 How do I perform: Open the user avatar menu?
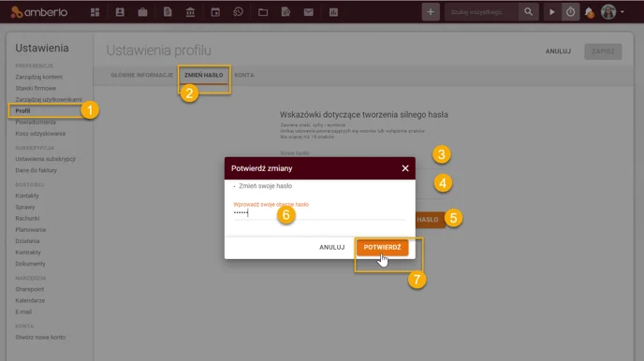[612, 12]
